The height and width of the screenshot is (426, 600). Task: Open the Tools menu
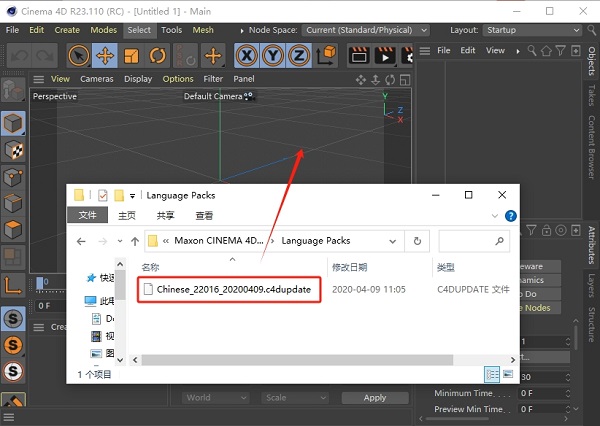click(x=171, y=30)
